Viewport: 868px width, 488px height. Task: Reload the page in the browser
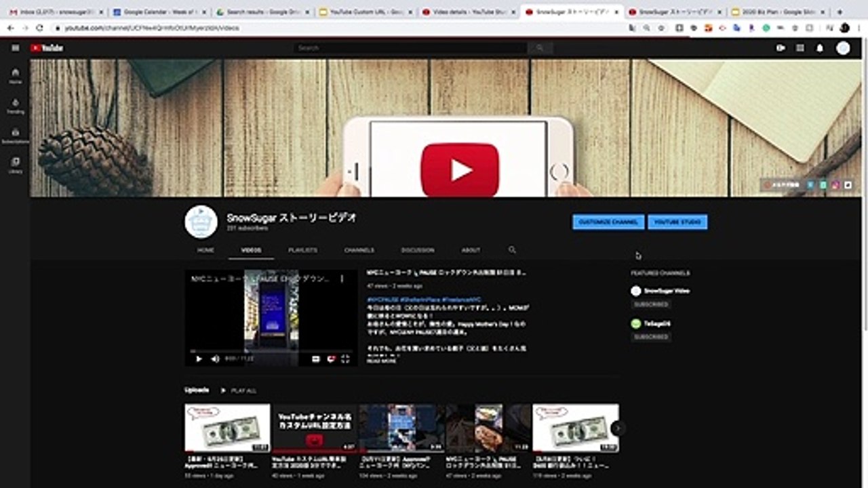pyautogui.click(x=39, y=28)
